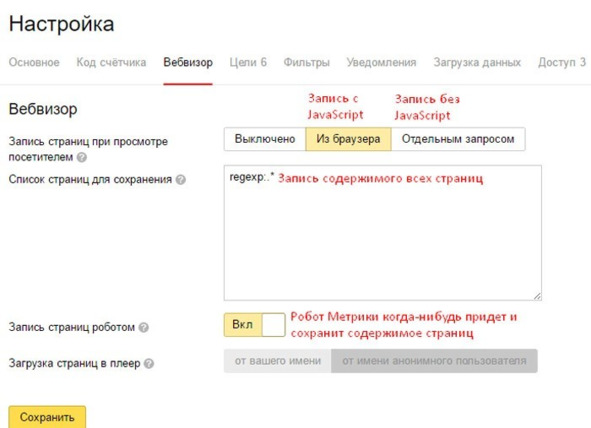Image resolution: width=591 pixels, height=428 pixels.
Task: Choose от вашего имени loading option
Action: click(278, 361)
